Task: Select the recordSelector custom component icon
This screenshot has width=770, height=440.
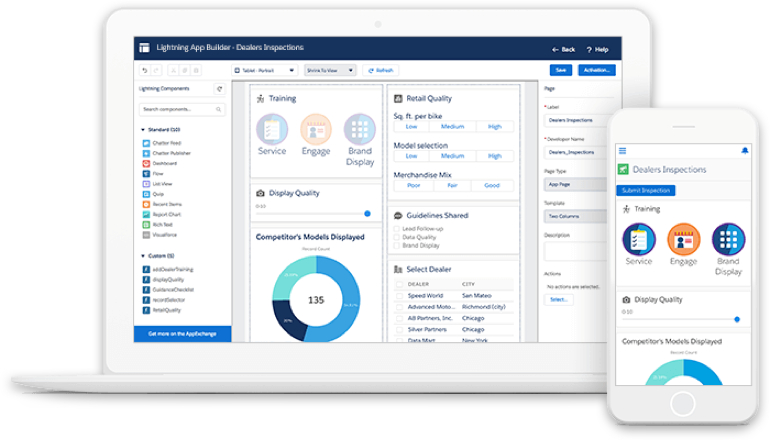Action: pyautogui.click(x=146, y=300)
